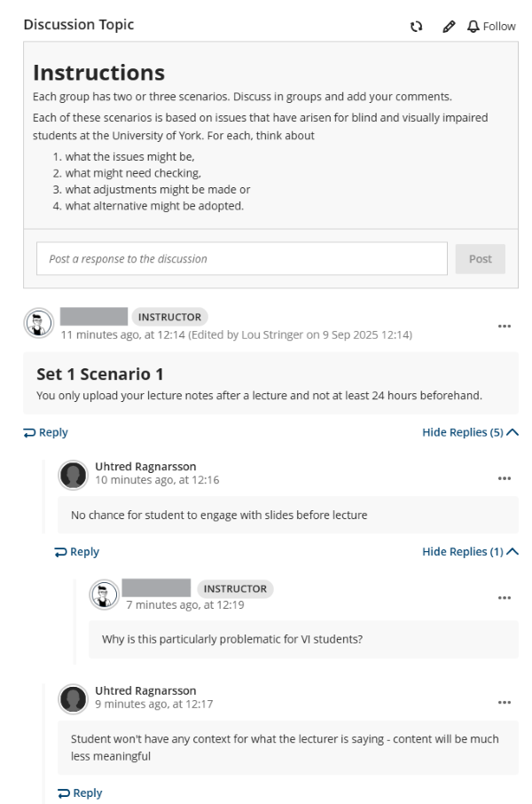Click the pencil edit topic icon
532x804 pixels.
pyautogui.click(x=449, y=27)
